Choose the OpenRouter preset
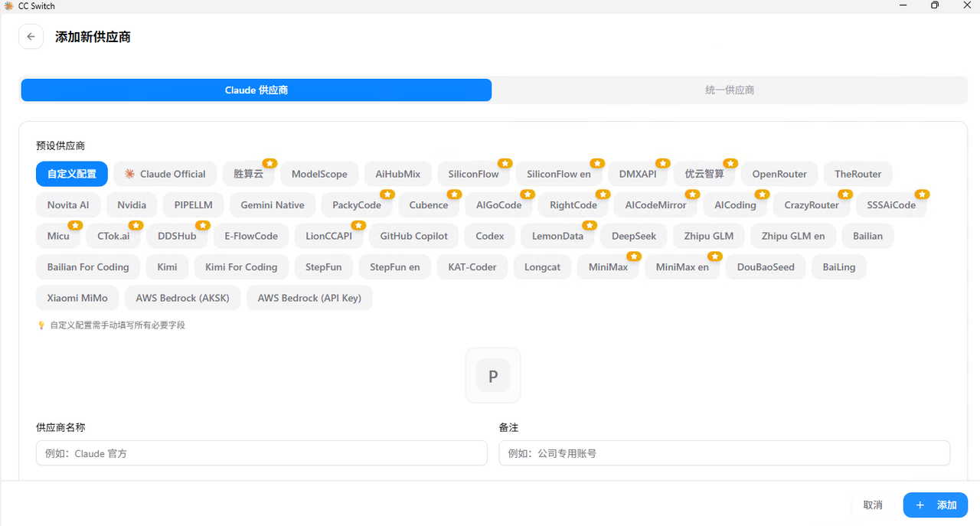 click(x=779, y=174)
